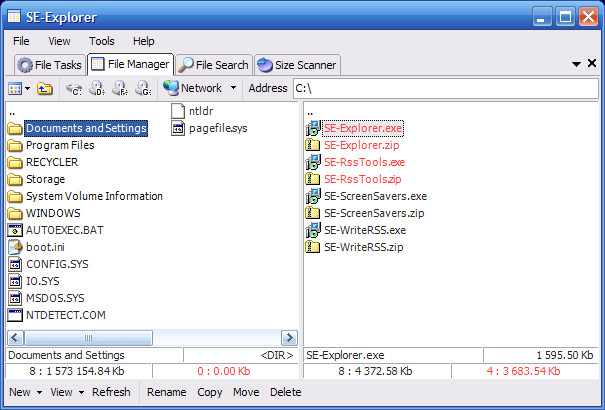Click the boot.ini file icon
This screenshot has height=410, width=605.
[15, 247]
